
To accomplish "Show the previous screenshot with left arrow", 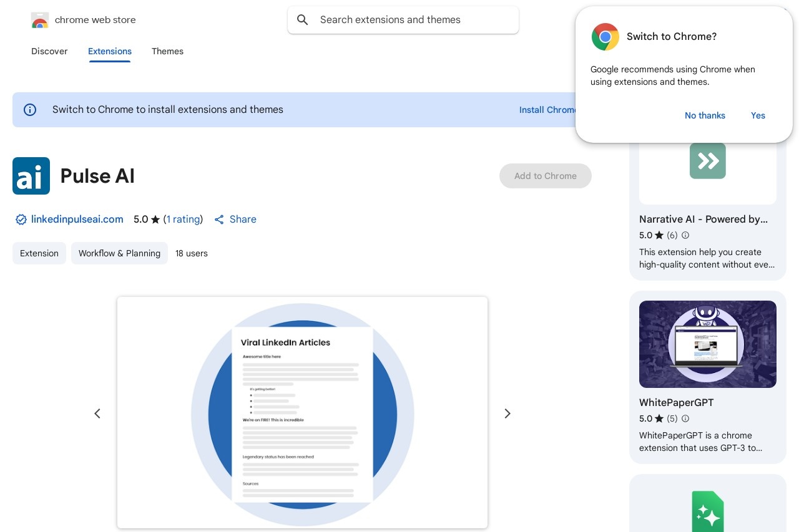I will click(97, 414).
